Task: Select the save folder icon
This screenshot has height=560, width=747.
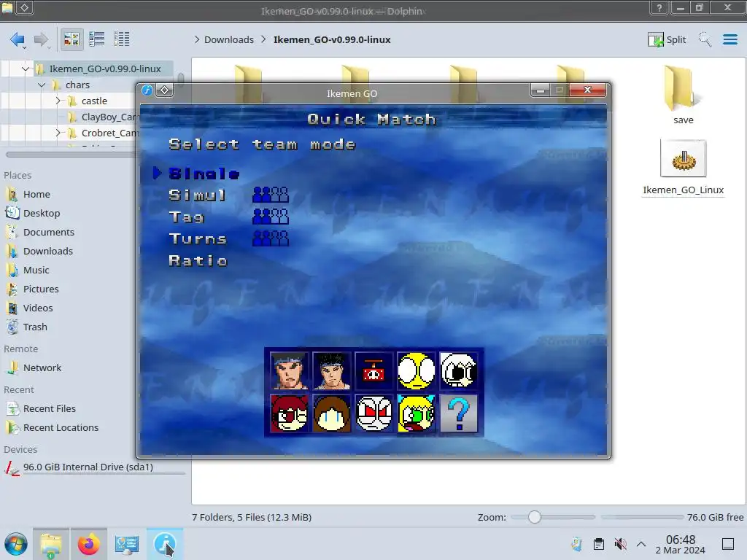Action: (x=683, y=96)
